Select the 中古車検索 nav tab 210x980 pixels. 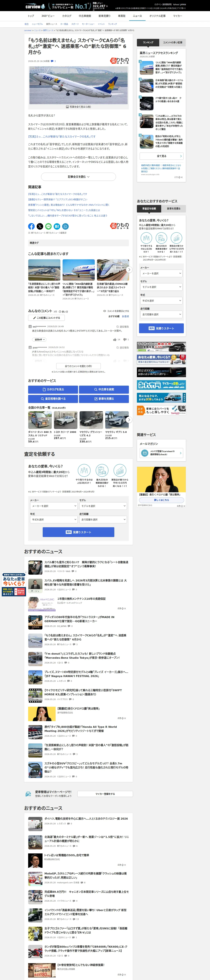[85, 16]
